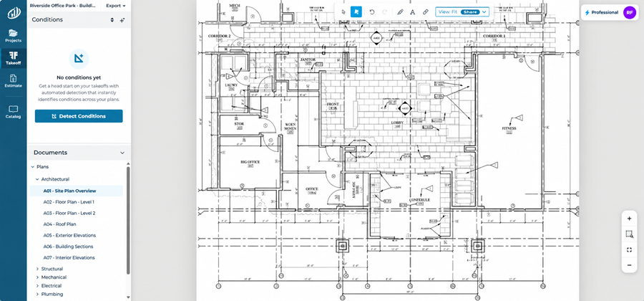Expand the Structural folder
Image resolution: width=644 pixels, height=301 pixels.
tap(37, 269)
